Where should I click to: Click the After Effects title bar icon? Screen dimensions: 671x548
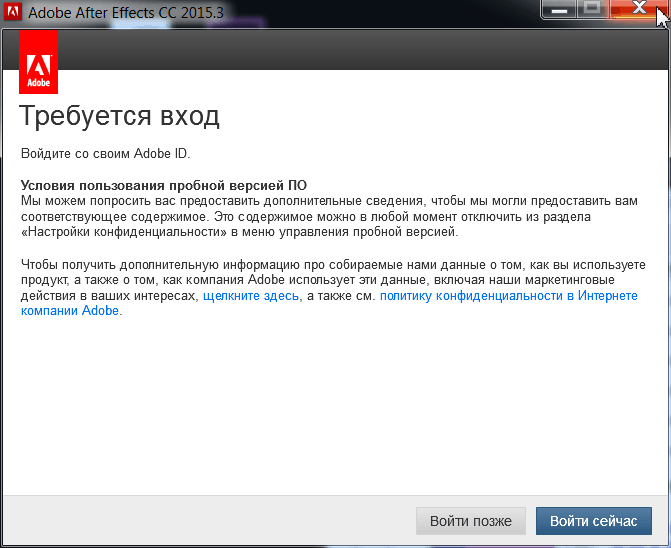pyautogui.click(x=12, y=12)
